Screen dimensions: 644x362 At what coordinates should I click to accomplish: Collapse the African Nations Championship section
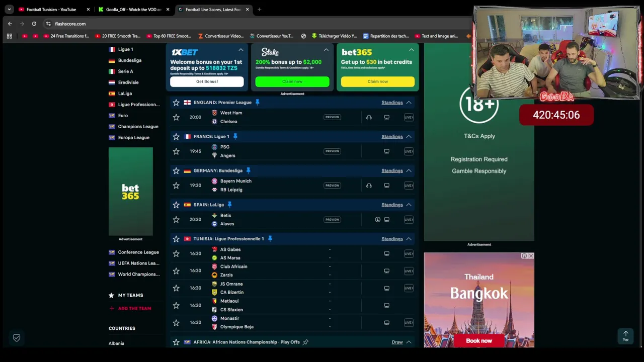(x=409, y=342)
